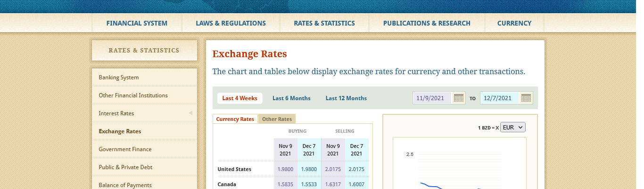Open Public & Private Debt link
The width and height of the screenshot is (644, 189).
(125, 167)
